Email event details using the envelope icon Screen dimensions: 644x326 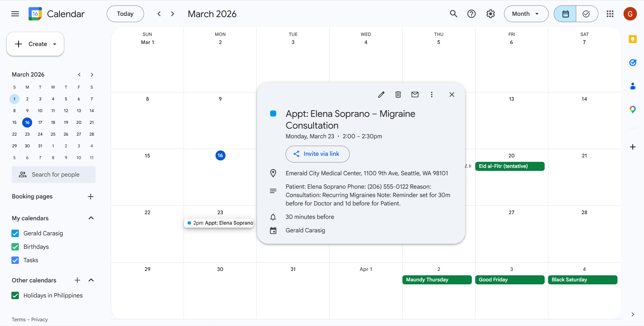coord(415,95)
